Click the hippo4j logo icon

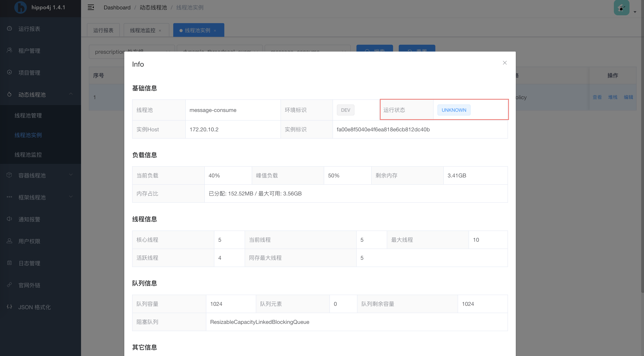(21, 7)
